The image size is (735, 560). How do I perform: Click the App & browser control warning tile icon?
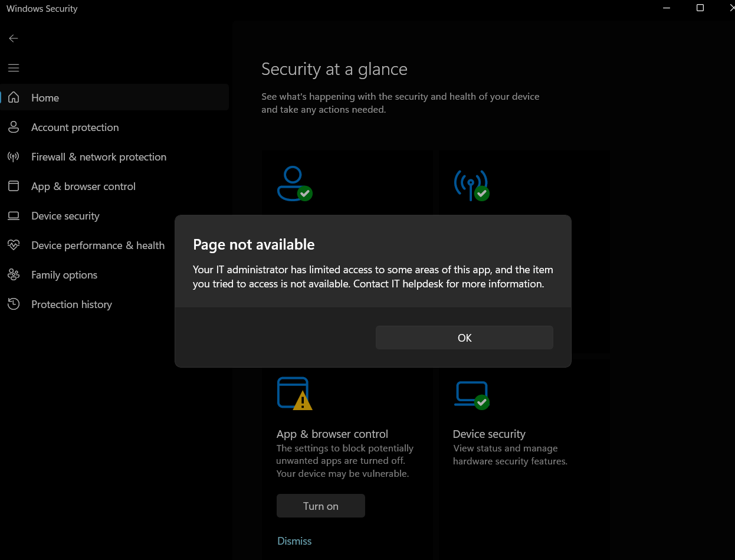point(294,394)
